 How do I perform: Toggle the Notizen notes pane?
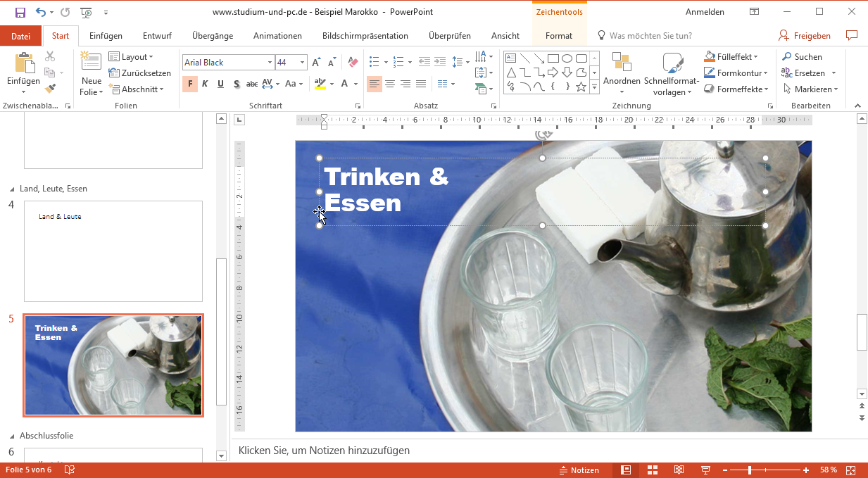(579, 470)
